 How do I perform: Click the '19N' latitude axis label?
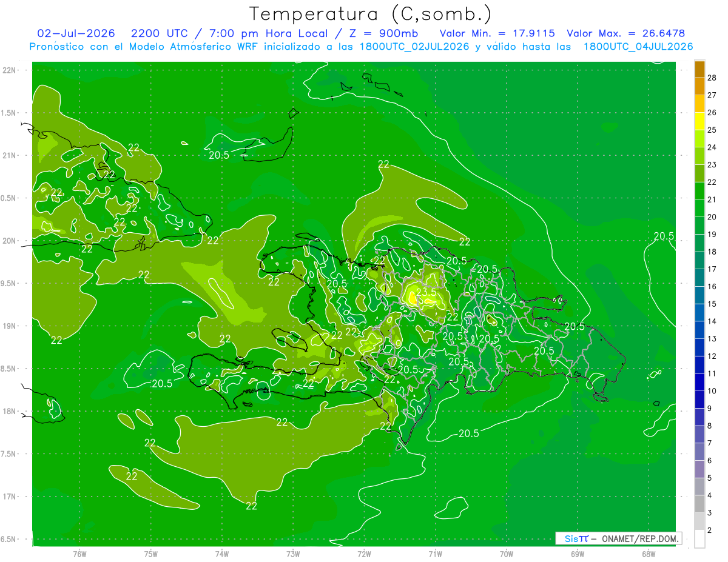click(x=10, y=326)
